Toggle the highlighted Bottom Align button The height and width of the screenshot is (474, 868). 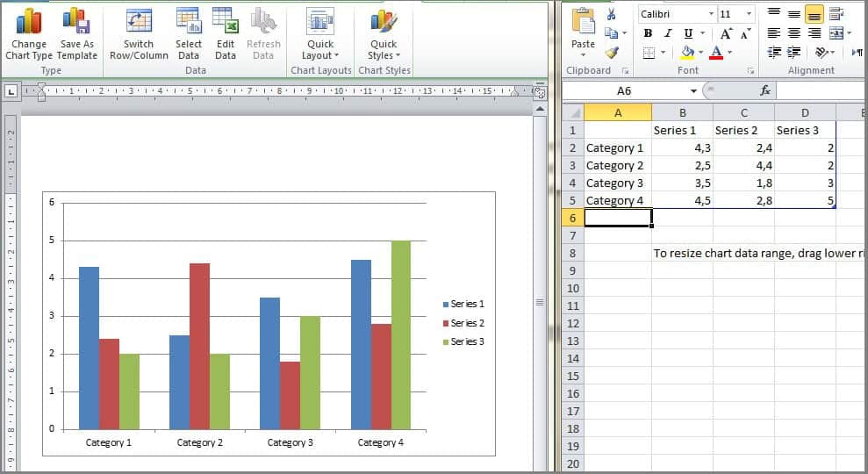[x=814, y=14]
